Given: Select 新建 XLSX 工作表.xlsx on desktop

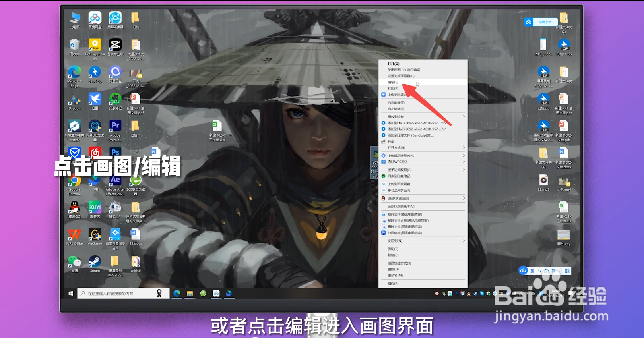Looking at the screenshot, I should (x=217, y=131).
